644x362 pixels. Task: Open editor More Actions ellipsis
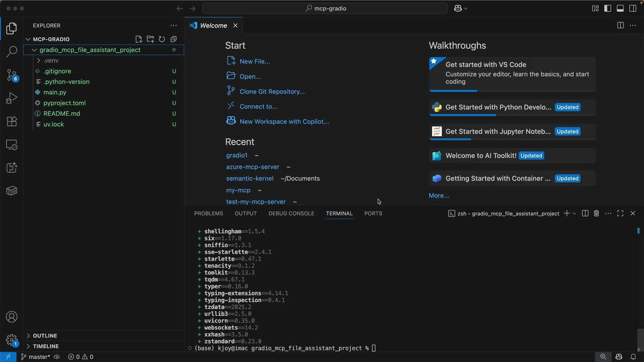pos(633,25)
